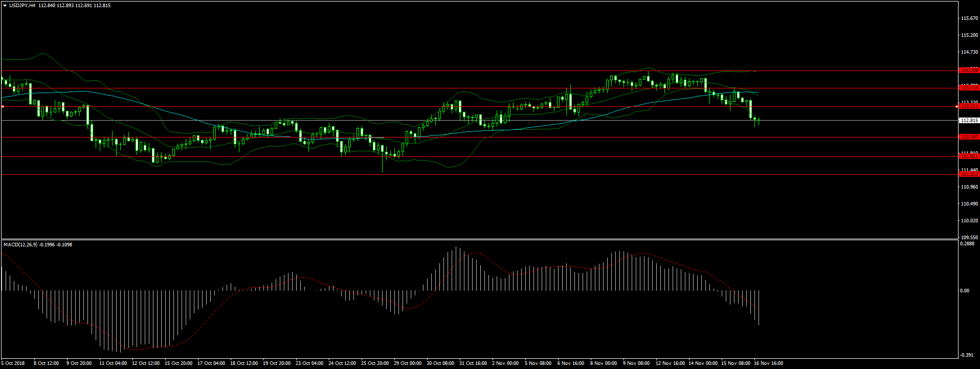
Task: Grab the right handle of the 113.211 line
Action: tap(957, 106)
